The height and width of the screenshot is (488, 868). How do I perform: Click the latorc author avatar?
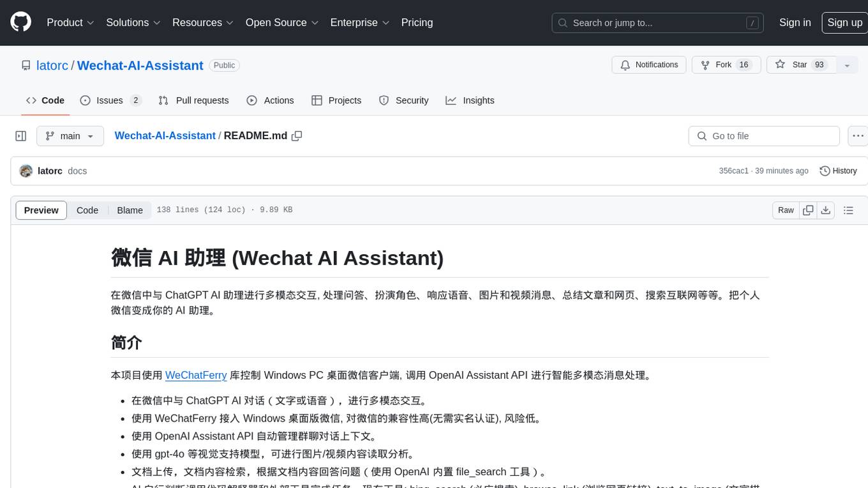click(26, 171)
